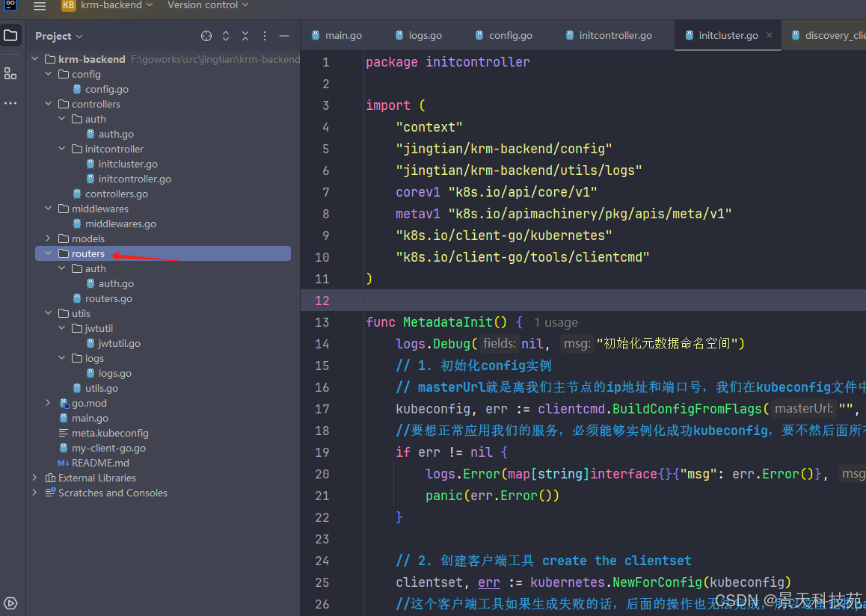The image size is (866, 616).
Task: Click Collapse All in Project panel
Action: [245, 36]
